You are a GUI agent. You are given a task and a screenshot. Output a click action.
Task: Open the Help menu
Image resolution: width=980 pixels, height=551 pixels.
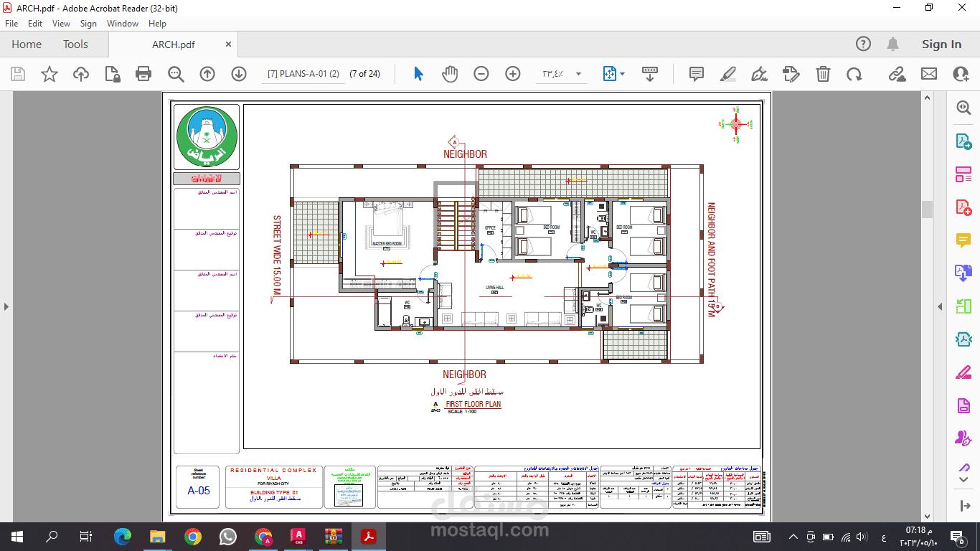(157, 24)
